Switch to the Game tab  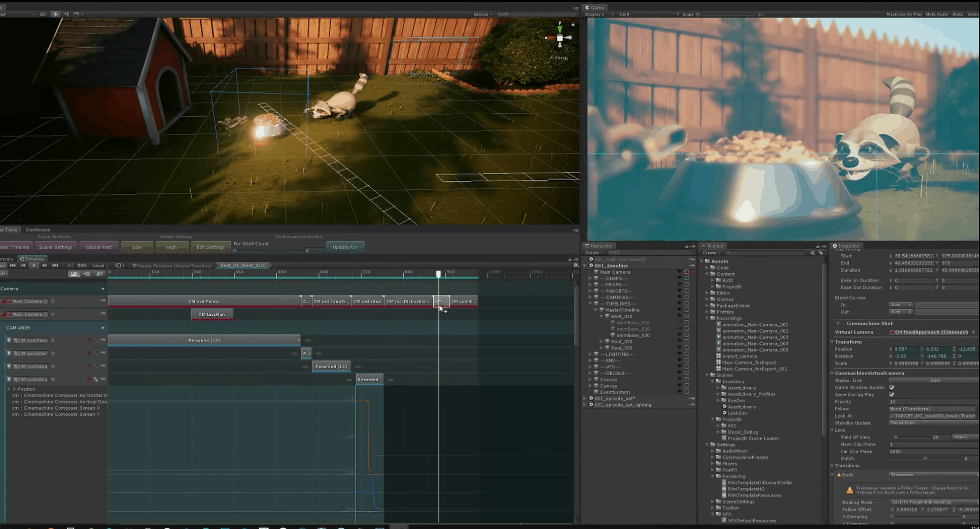[x=594, y=8]
